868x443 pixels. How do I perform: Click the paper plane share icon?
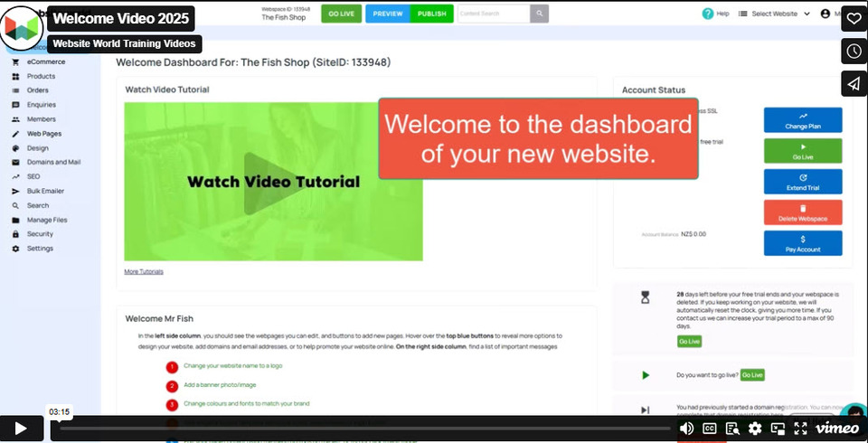pos(854,84)
